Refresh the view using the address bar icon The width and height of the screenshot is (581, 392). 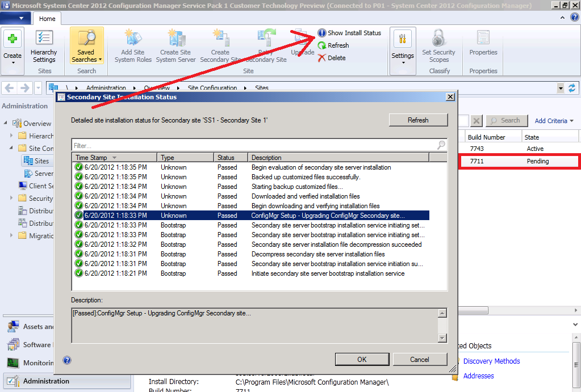coord(572,88)
